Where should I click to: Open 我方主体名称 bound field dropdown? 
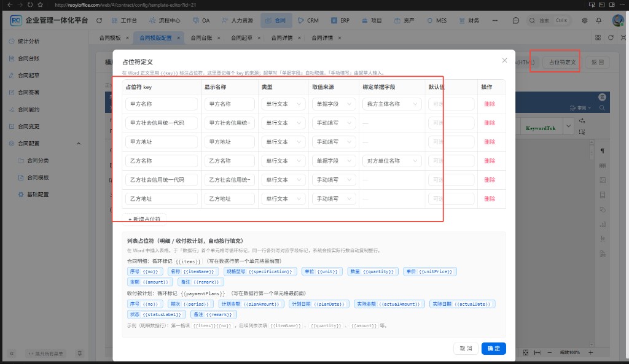pyautogui.click(x=392, y=104)
